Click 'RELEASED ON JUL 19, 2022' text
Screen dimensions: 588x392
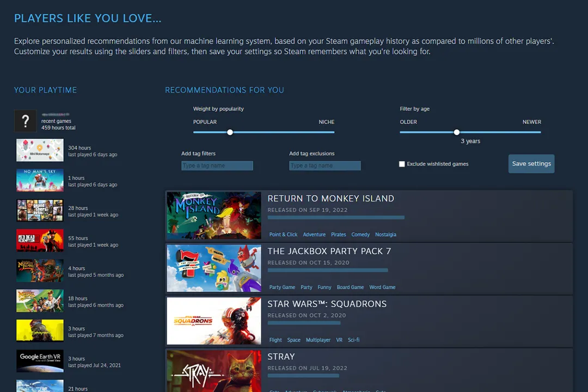308,368
